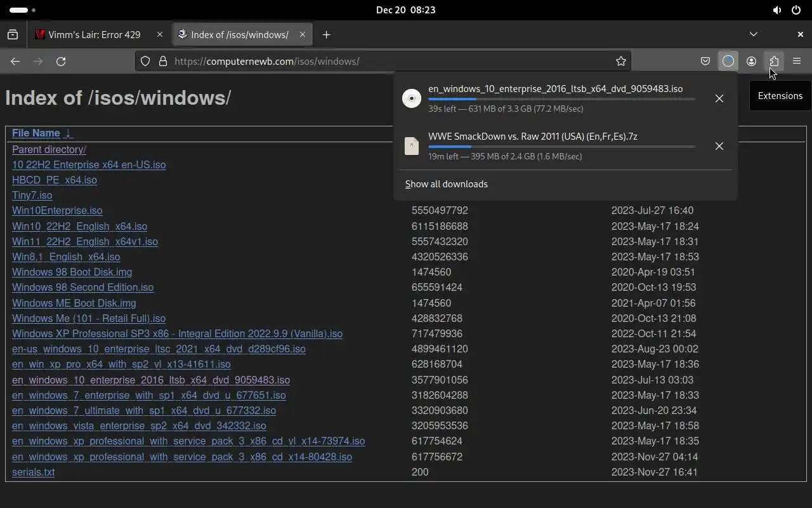This screenshot has height=508, width=812.
Task: Download Tiny7.iso
Action: (32, 196)
